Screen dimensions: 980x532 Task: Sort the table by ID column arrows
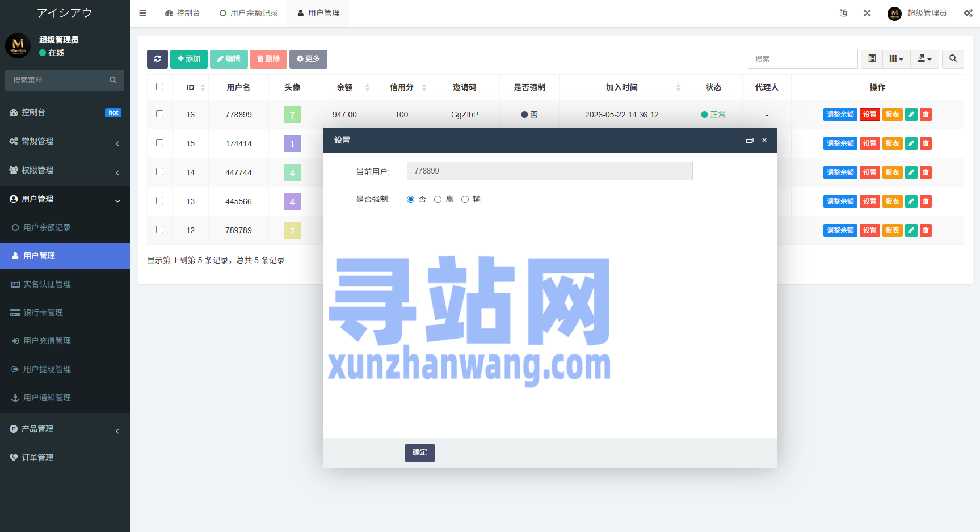pyautogui.click(x=203, y=87)
